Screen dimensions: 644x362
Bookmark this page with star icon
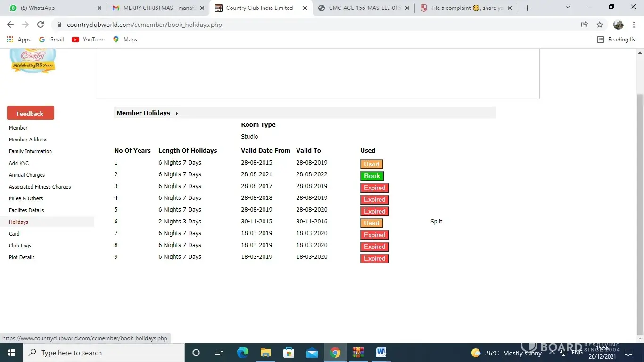(600, 25)
